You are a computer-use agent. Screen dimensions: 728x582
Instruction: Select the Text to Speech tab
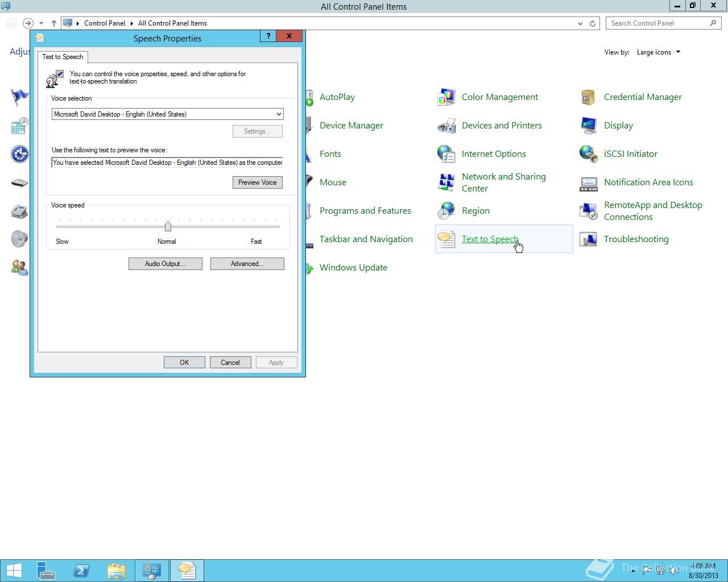63,57
